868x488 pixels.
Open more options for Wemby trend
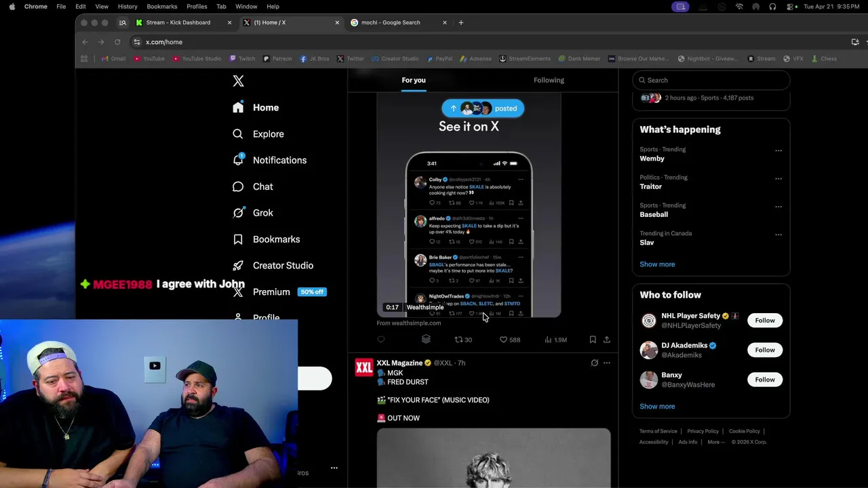point(778,150)
